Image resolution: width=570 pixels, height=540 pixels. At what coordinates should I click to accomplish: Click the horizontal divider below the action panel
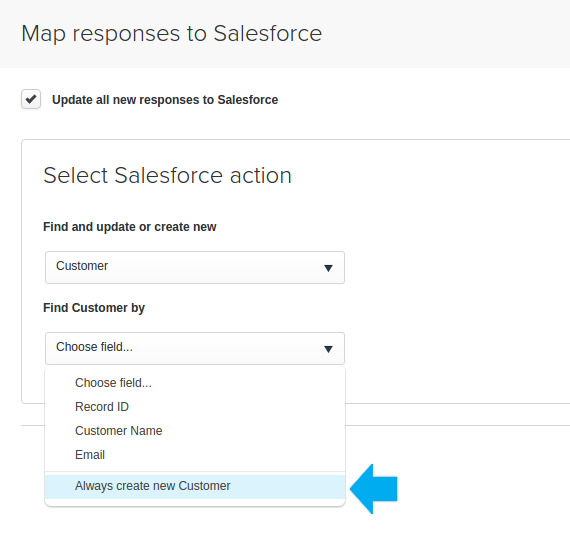tap(454, 425)
